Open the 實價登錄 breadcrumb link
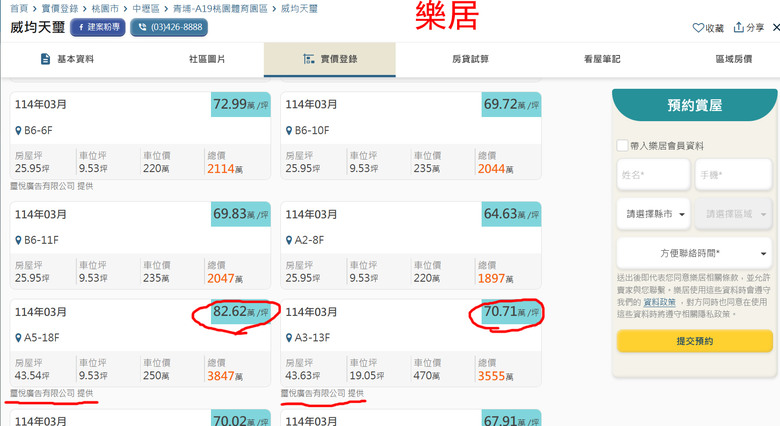780x426 pixels. [60, 8]
